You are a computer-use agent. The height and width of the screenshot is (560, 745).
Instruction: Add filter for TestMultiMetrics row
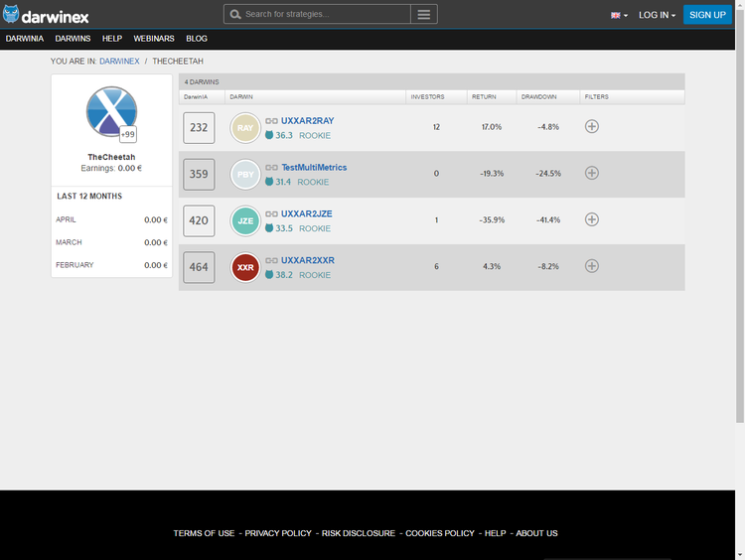tap(592, 173)
